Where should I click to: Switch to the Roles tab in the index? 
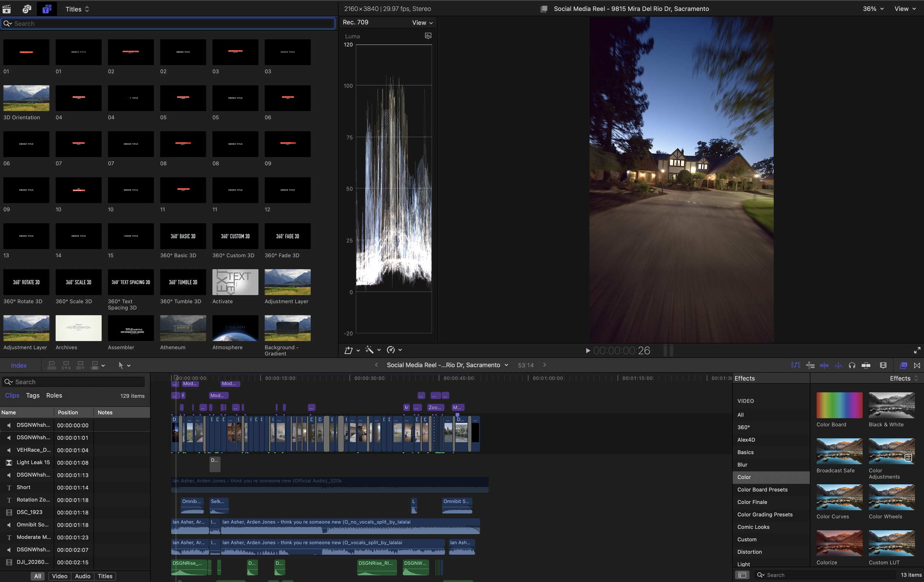coord(54,395)
